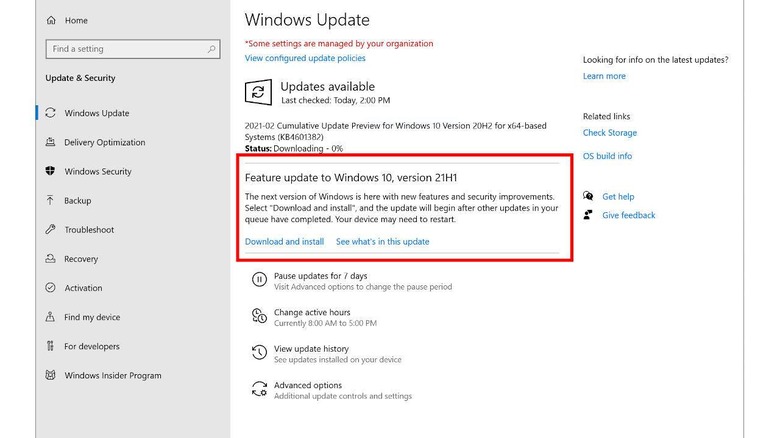
Task: Open Advanced options for updates
Action: pyautogui.click(x=308, y=385)
